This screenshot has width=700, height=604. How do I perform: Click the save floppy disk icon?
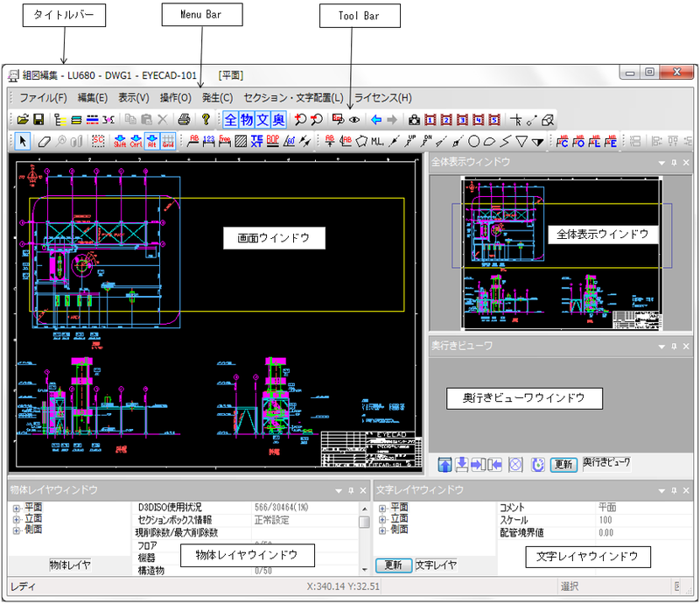pos(38,119)
